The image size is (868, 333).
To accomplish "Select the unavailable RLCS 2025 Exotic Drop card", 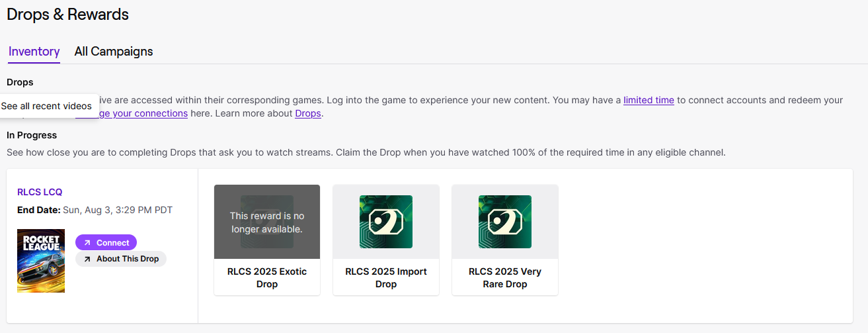I will click(267, 240).
